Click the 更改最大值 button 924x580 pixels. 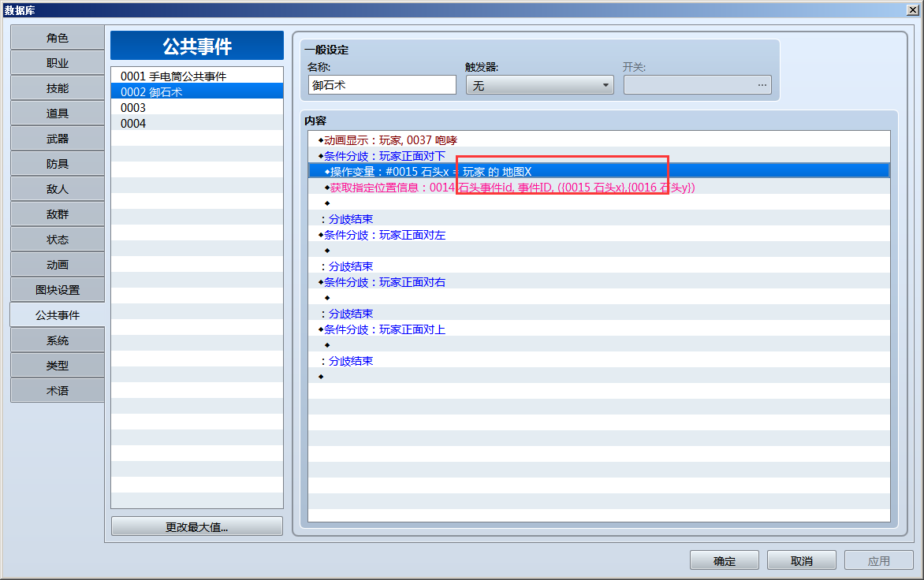pyautogui.click(x=197, y=526)
